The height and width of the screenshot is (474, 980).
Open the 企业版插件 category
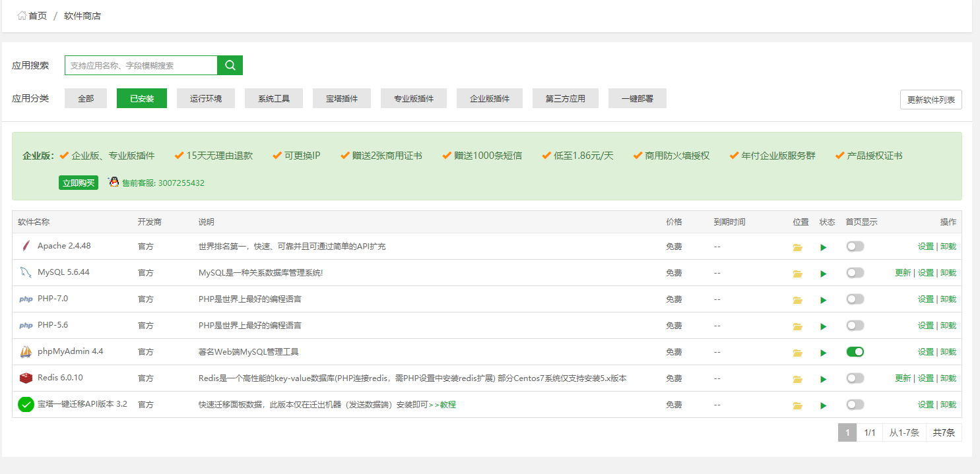(x=490, y=98)
